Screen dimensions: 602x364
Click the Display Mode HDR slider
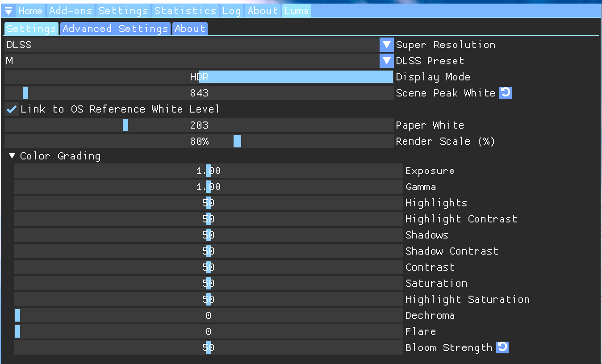(199, 77)
